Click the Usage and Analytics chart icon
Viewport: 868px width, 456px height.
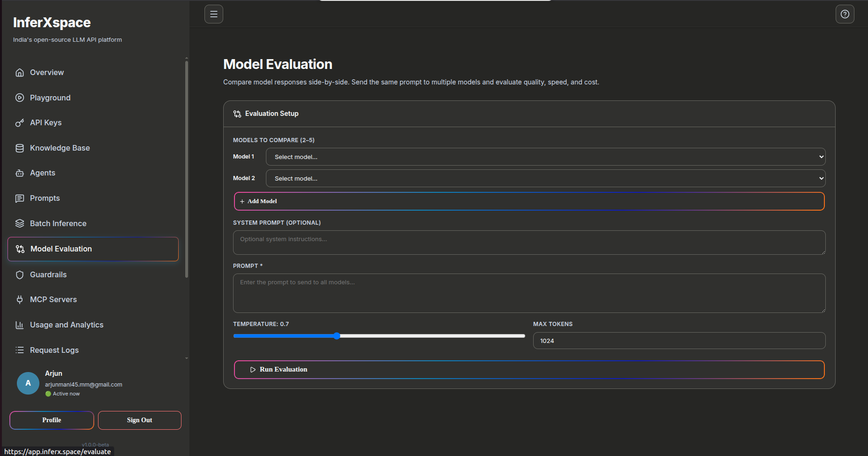pyautogui.click(x=20, y=325)
